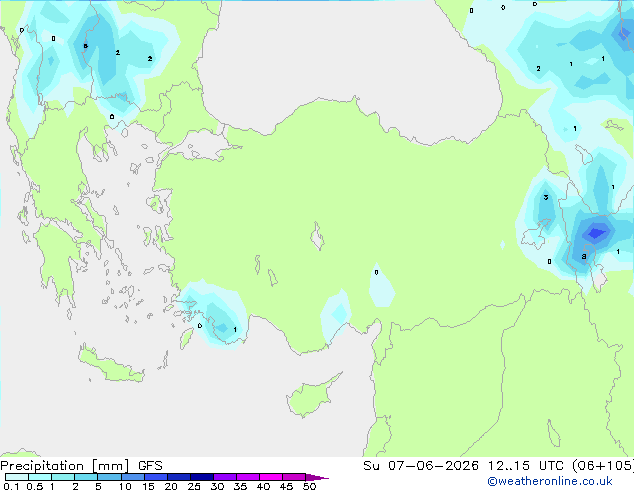Click the '12..15 UTC' time text

pyautogui.click(x=525, y=466)
